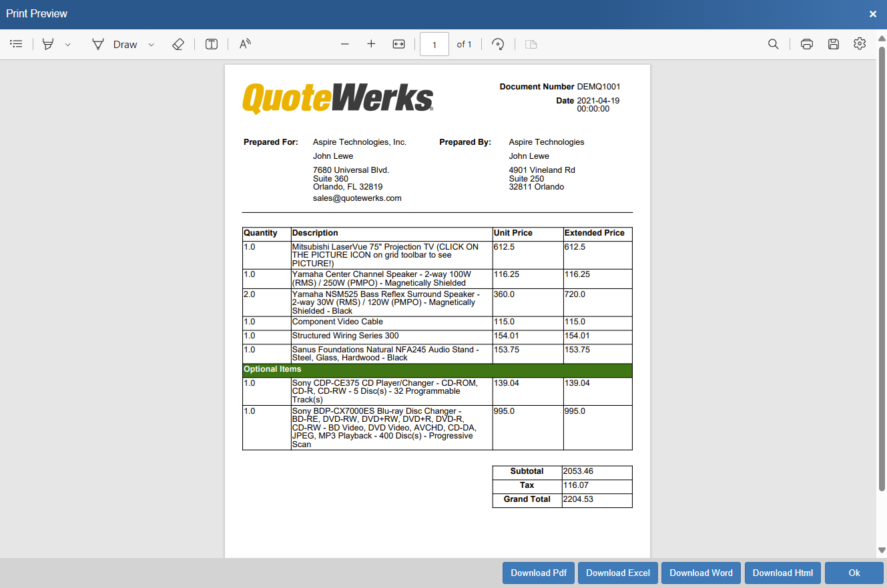This screenshot has height=588, width=887.
Task: Rotate the document page
Action: (497, 44)
